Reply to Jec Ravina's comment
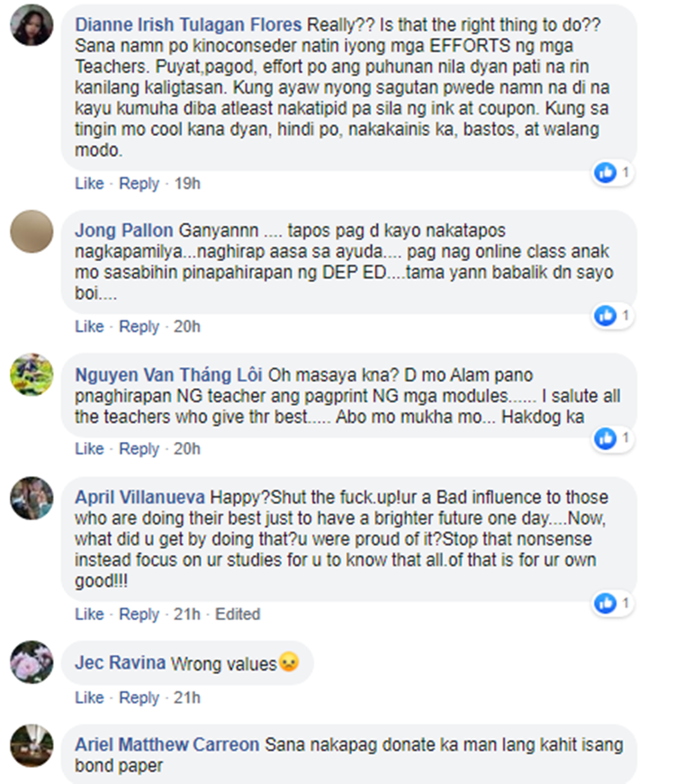Image resolution: width=675 pixels, height=784 pixels. (x=139, y=698)
